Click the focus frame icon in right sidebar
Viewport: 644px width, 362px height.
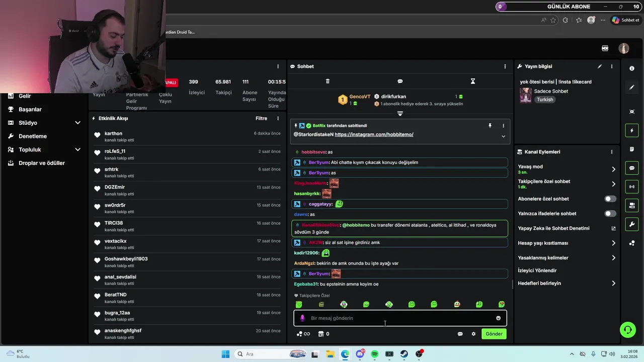[632, 112]
